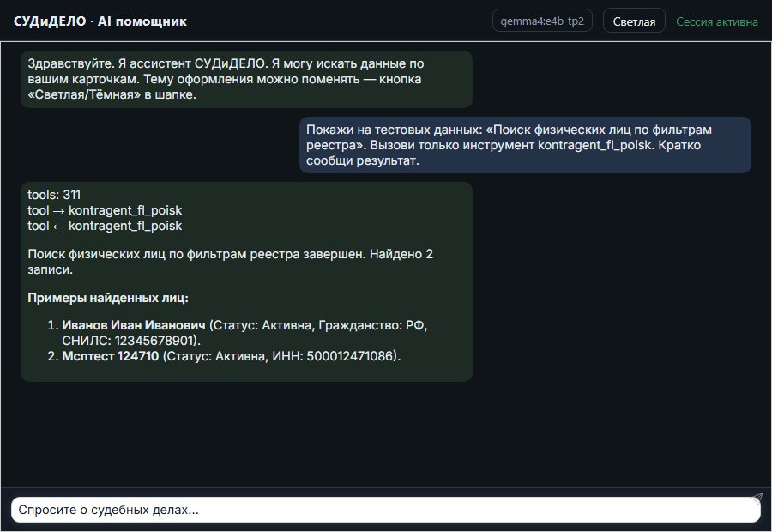Screen dimensions: 772x532
Task: Select the Здравствуйте greeting message bubble
Action: click(246, 79)
